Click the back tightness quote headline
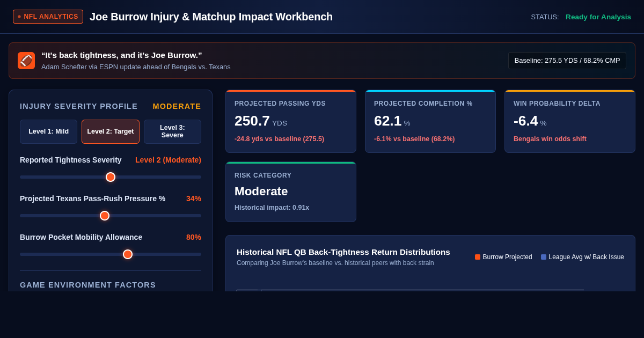The height and width of the screenshot is (338, 644). pyautogui.click(x=122, y=55)
